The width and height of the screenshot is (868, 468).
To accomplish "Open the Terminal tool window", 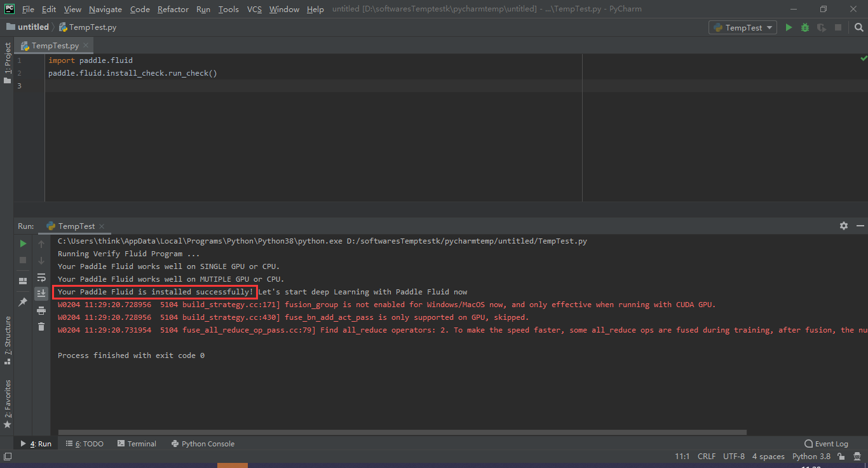I will click(x=137, y=444).
